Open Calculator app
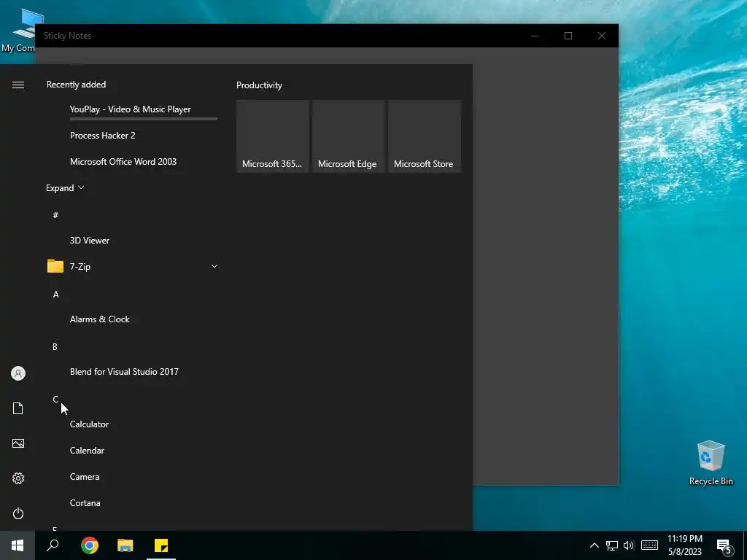The width and height of the screenshot is (747, 560). 89,424
